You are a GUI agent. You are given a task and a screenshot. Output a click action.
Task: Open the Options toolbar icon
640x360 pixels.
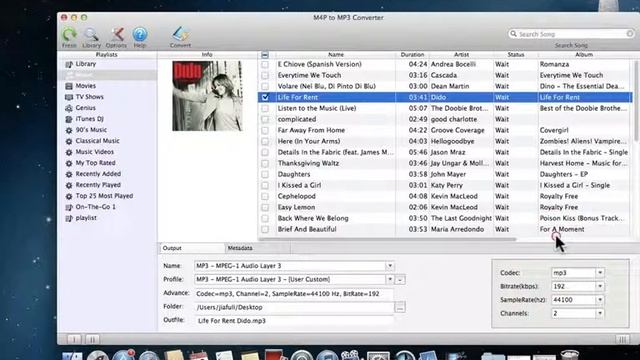pyautogui.click(x=116, y=35)
